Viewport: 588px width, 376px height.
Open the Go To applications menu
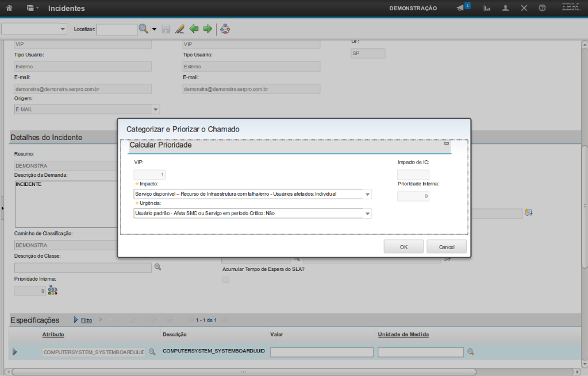32,9
